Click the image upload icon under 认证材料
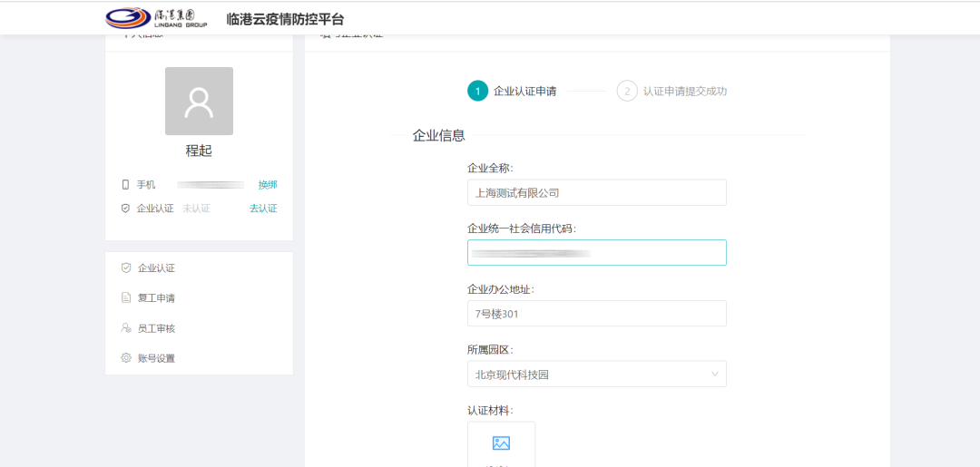This screenshot has height=467, width=980. tap(501, 443)
